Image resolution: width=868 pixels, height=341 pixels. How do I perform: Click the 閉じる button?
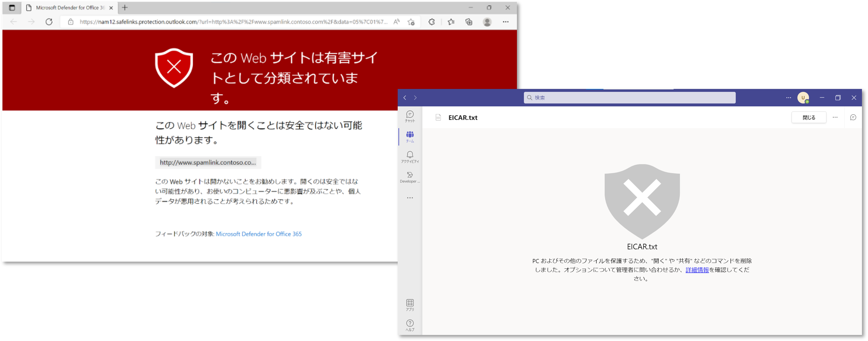tap(809, 117)
